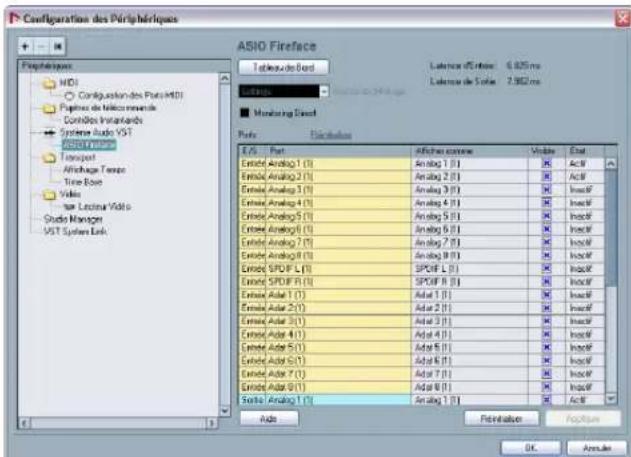Click the Réinitialiser button at bottom
631x457 pixels.
[501, 419]
